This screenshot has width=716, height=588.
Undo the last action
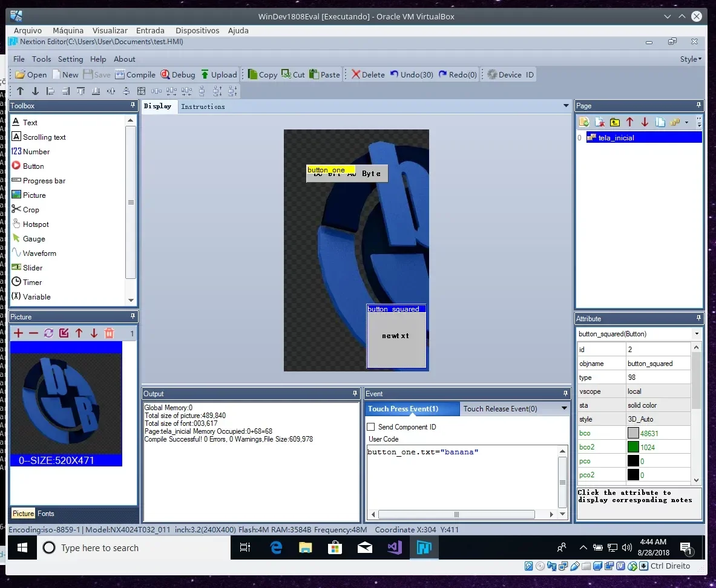pos(412,74)
